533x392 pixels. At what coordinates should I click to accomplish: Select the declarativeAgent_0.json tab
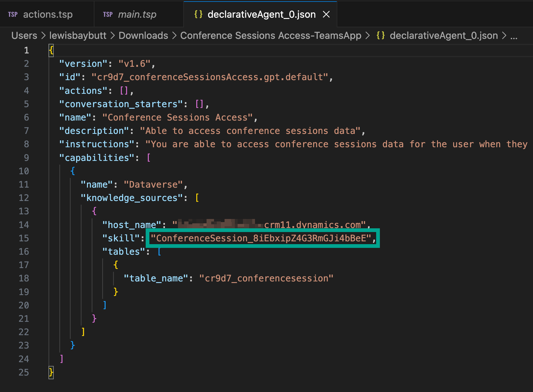pos(261,14)
